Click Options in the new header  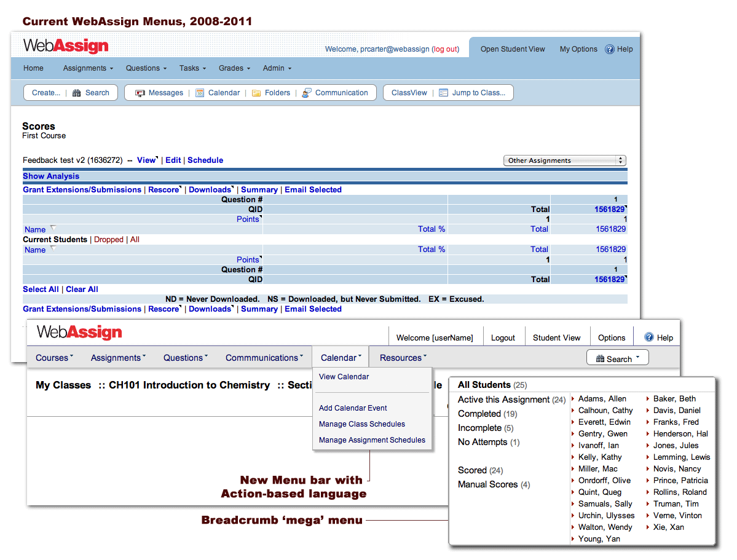[612, 337]
